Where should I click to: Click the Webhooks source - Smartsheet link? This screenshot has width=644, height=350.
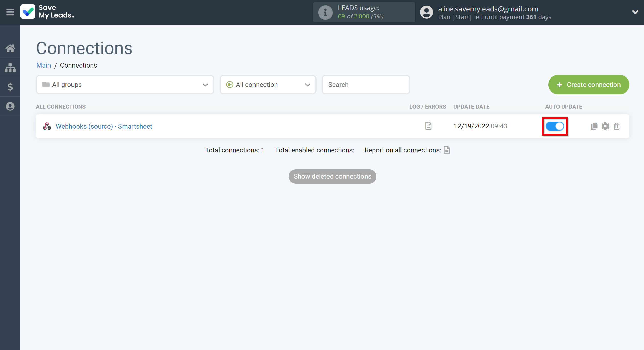pyautogui.click(x=104, y=126)
